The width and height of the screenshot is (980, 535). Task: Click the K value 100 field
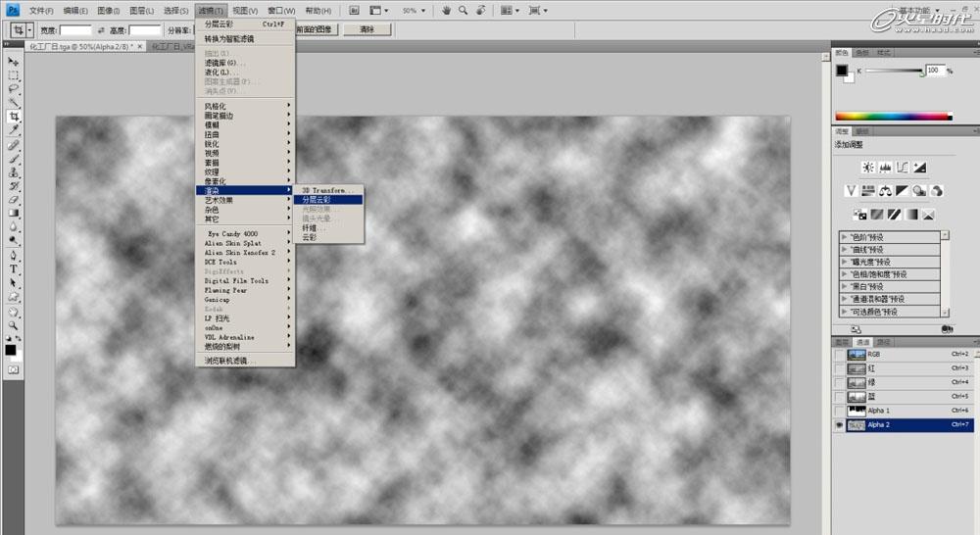(935, 70)
